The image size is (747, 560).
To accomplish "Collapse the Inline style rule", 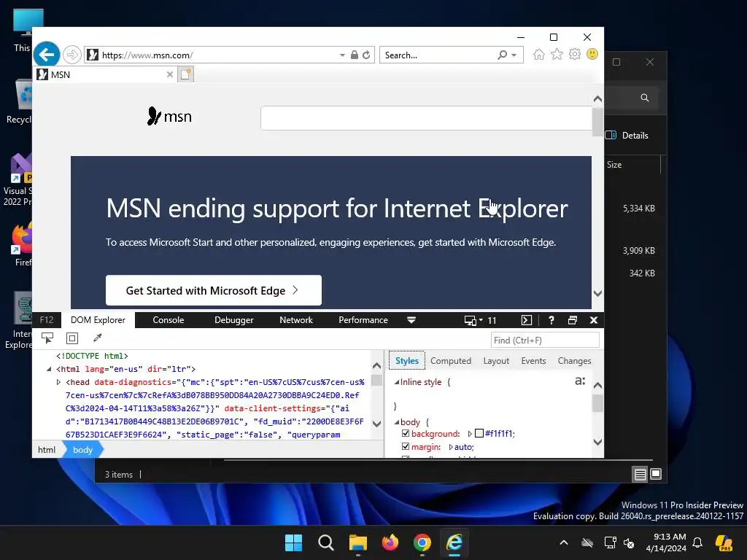I will (x=396, y=382).
